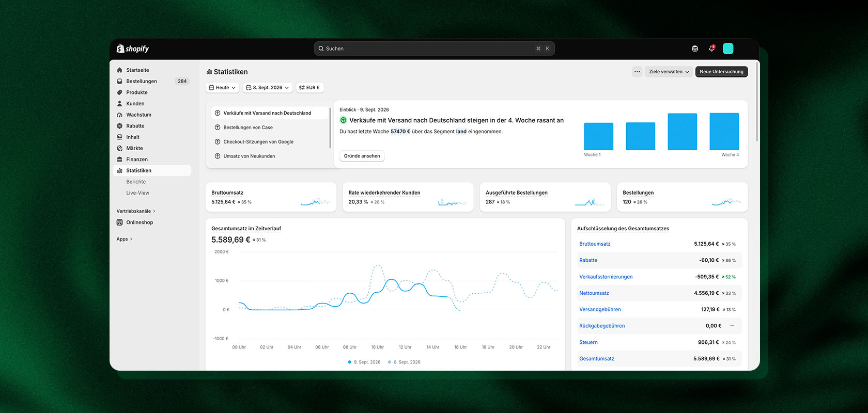Click the Onlineshop store icon
868x413 pixels.
click(120, 223)
